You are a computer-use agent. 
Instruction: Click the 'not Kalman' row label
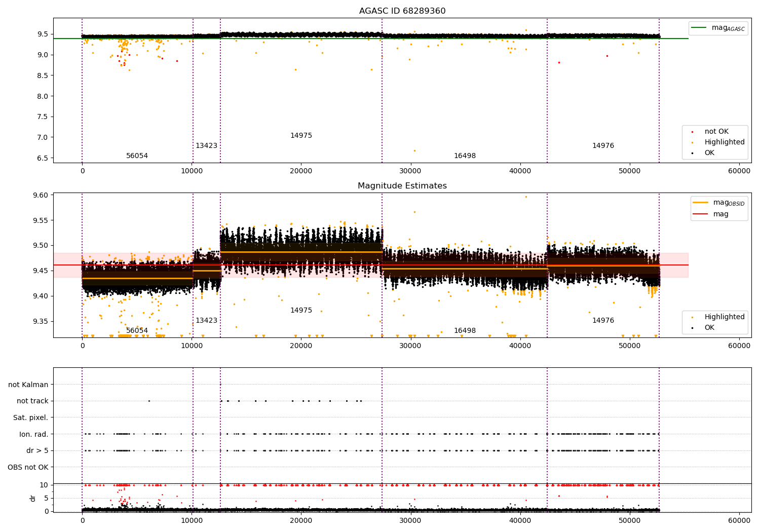pyautogui.click(x=28, y=385)
